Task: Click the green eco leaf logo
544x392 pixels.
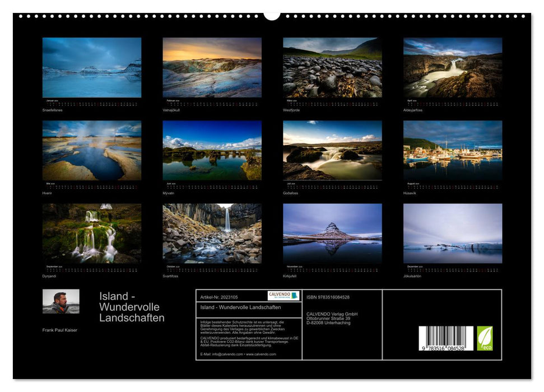Action: coord(484,338)
